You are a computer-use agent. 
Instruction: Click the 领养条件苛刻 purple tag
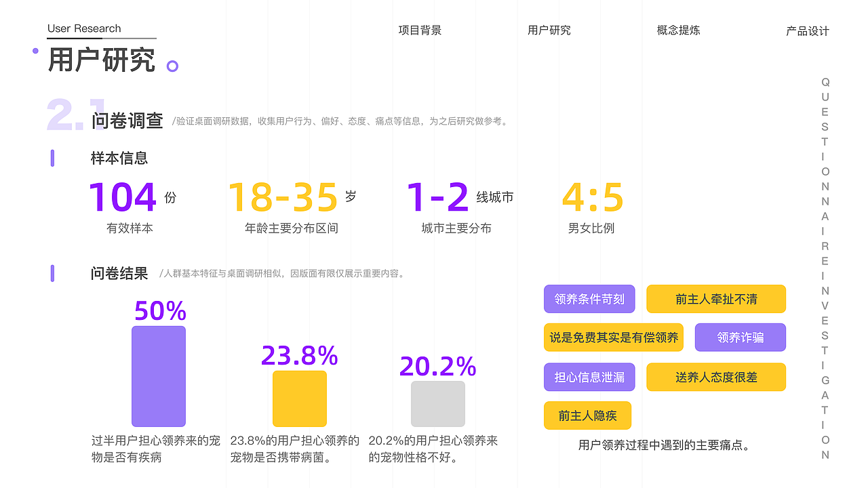[589, 298]
